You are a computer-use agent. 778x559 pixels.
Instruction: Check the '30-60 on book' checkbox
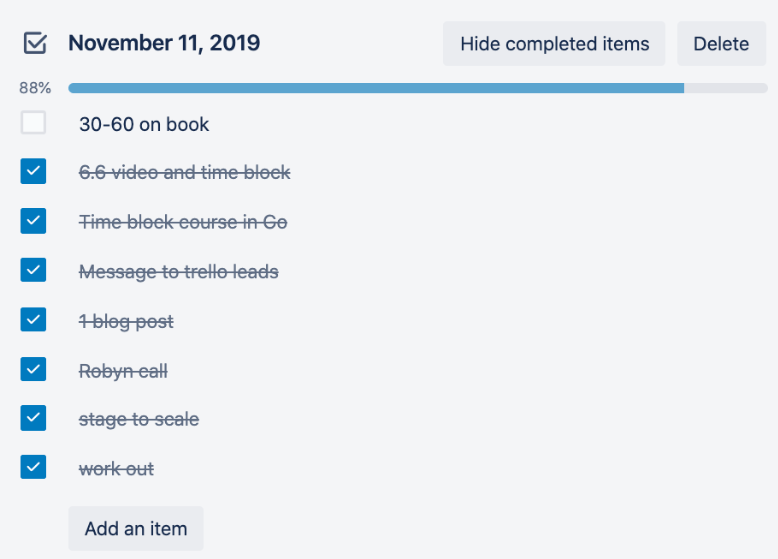click(x=33, y=123)
